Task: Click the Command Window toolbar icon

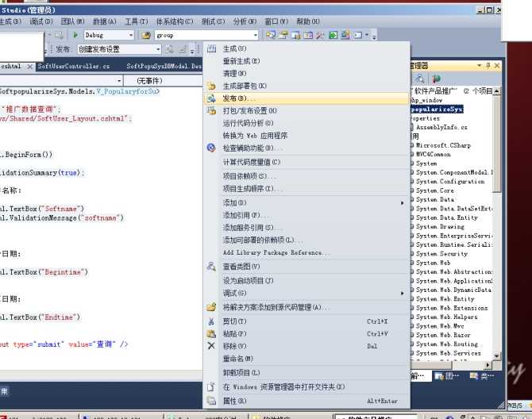Action: (358, 35)
